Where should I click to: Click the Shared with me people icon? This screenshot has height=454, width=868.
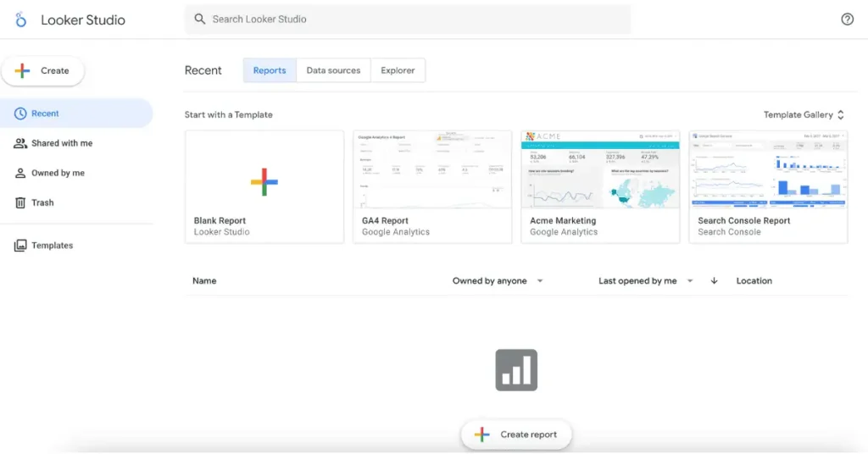click(20, 143)
